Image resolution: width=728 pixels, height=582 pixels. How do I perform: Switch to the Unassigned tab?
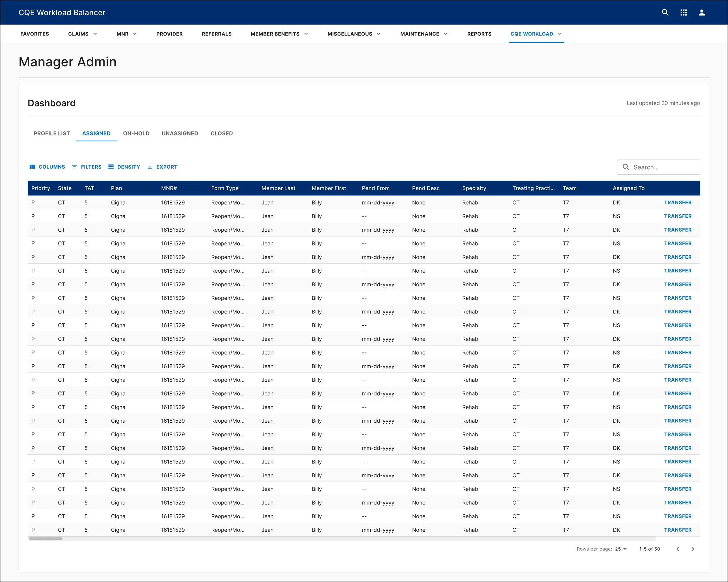(180, 133)
